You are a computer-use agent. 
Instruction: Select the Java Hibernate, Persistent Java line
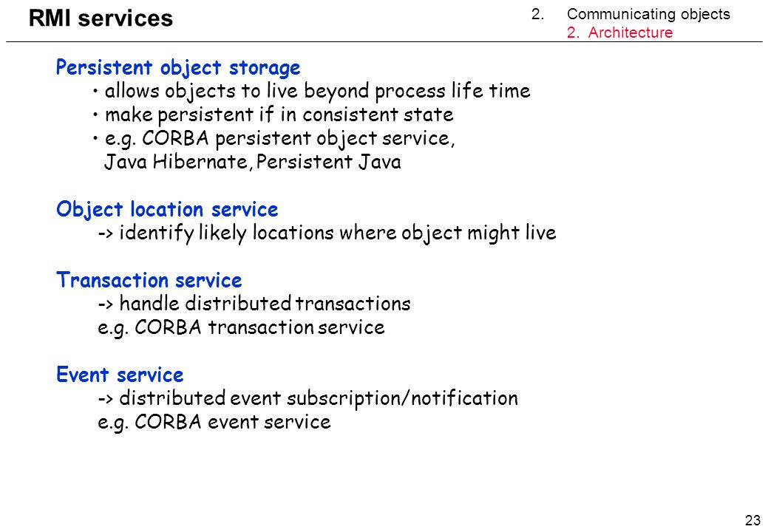pyautogui.click(x=252, y=162)
